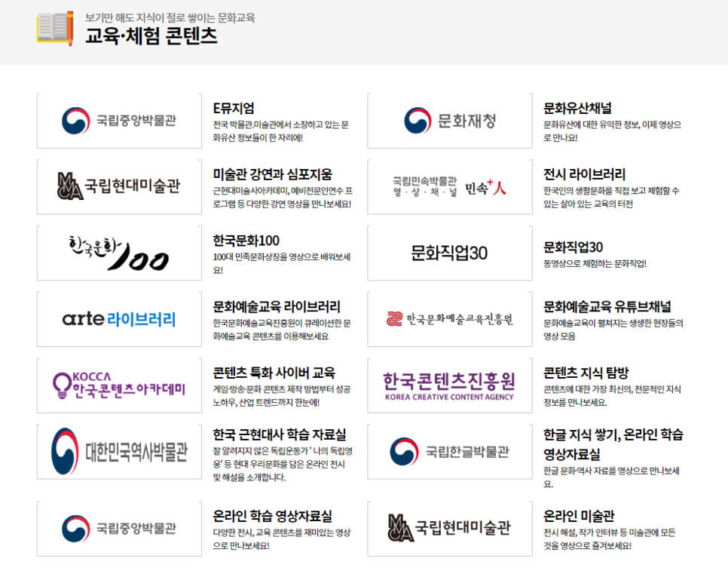Click description 100대 민족문화상징을 영상으로 배워보세요
Image resolution: width=728 pixels, height=580 pixels.
tap(281, 263)
